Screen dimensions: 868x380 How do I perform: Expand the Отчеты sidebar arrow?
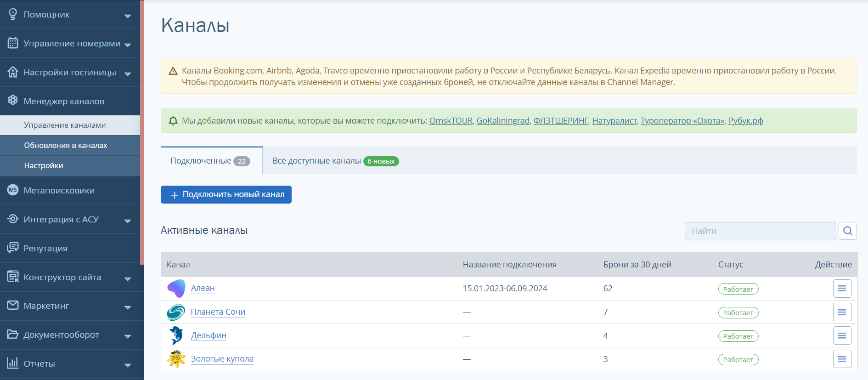pyautogui.click(x=128, y=365)
